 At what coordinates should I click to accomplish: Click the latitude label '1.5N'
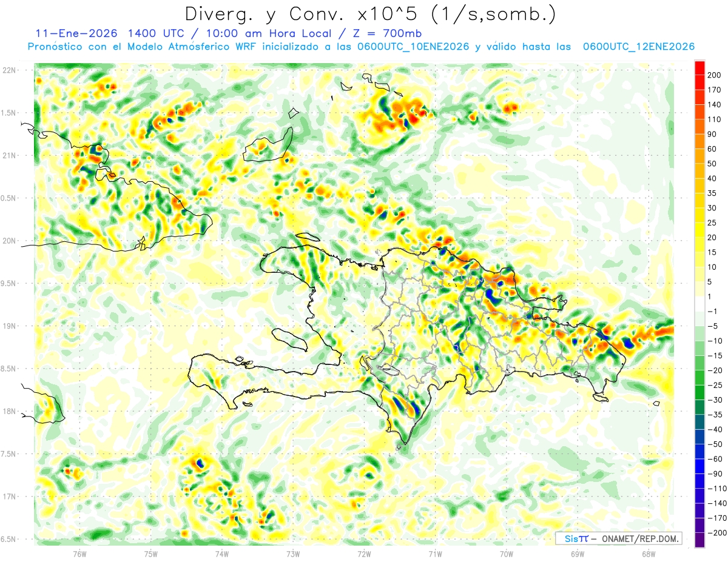[x=8, y=113]
